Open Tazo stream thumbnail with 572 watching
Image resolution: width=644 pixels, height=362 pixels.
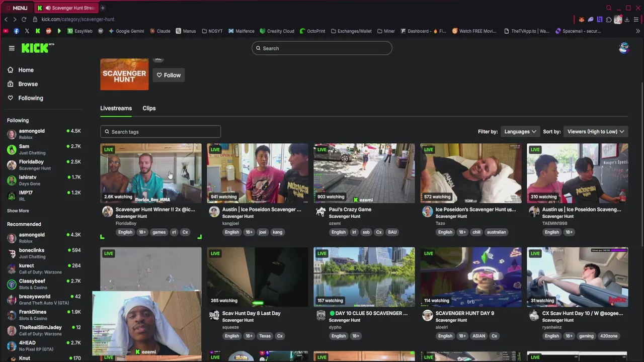(471, 173)
